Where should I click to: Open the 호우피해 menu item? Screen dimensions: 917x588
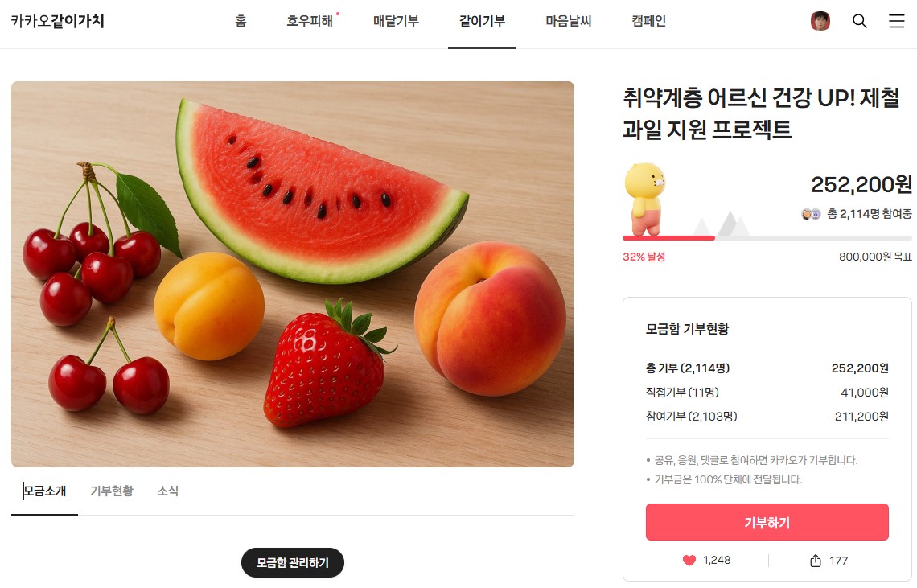(x=310, y=21)
